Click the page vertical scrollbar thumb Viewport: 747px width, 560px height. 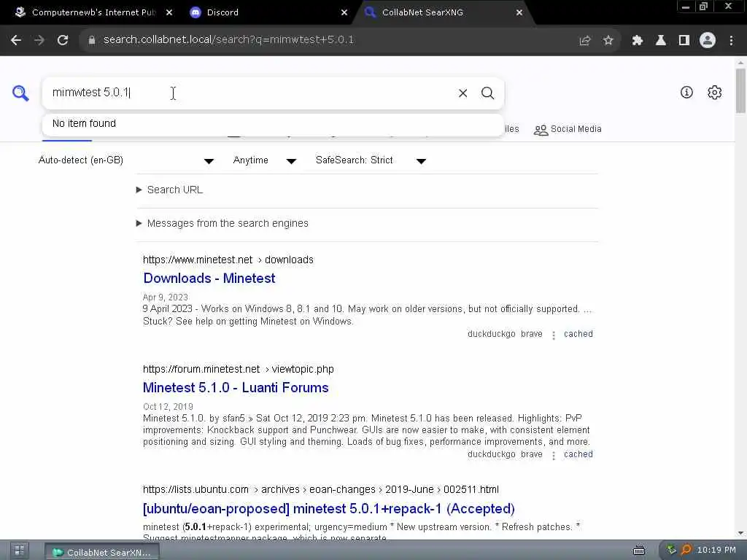click(x=741, y=90)
